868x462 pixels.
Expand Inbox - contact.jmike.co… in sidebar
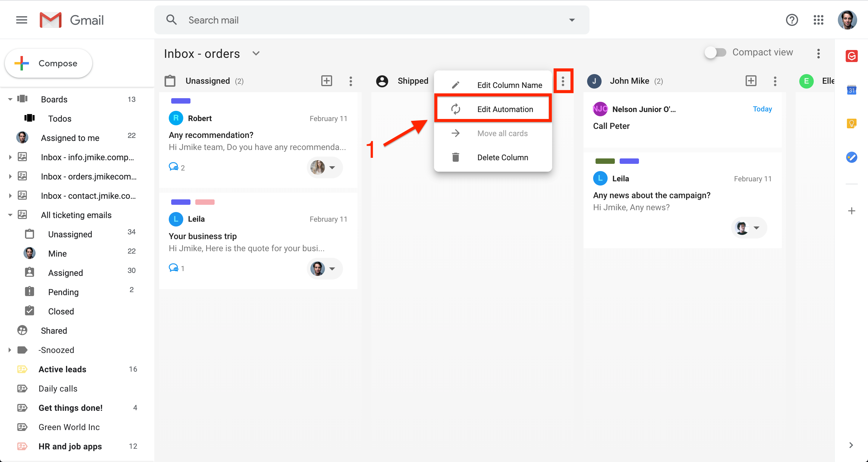[10, 196]
